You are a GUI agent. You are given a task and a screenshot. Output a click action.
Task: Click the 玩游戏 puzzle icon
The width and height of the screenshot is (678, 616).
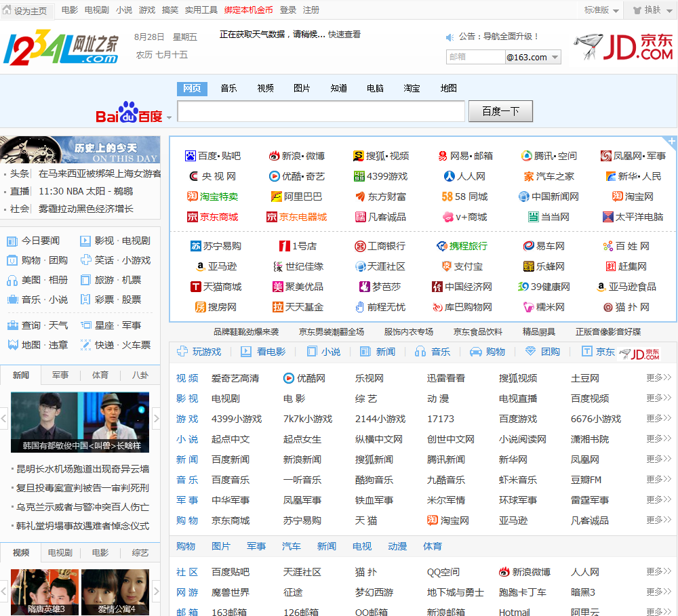[182, 352]
